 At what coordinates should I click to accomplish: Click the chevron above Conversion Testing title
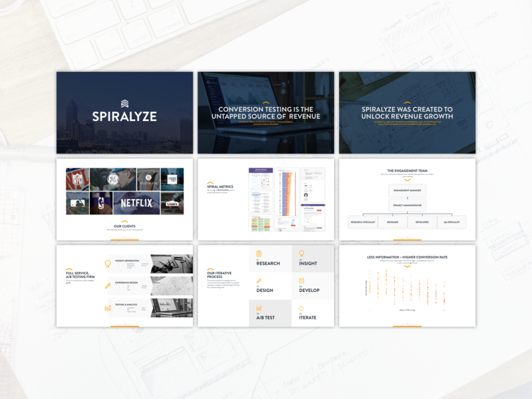pos(265,102)
